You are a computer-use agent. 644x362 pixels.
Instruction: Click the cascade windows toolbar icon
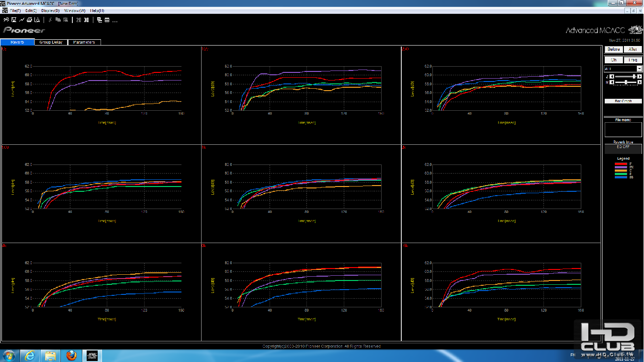(100, 20)
